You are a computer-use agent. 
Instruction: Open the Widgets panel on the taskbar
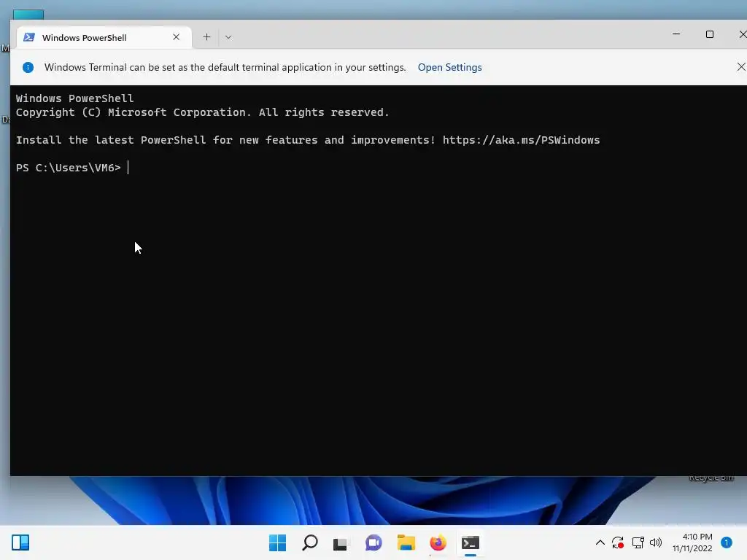pyautogui.click(x=20, y=542)
